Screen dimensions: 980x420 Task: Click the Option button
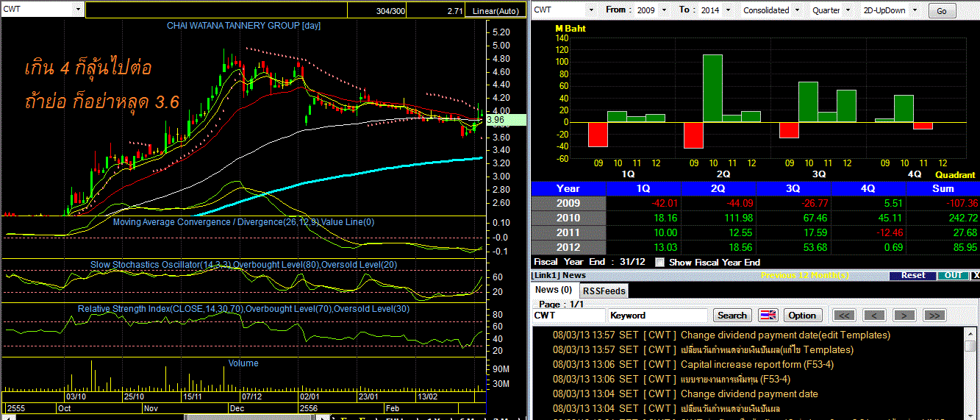pos(802,315)
